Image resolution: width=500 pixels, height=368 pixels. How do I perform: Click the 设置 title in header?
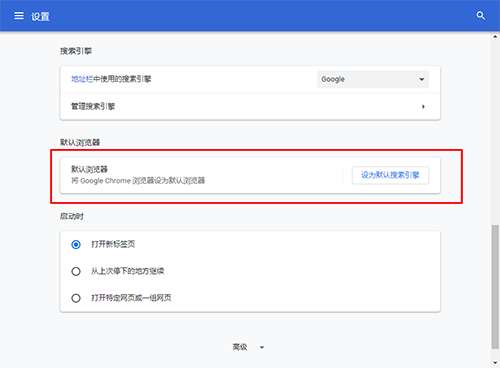tap(40, 16)
